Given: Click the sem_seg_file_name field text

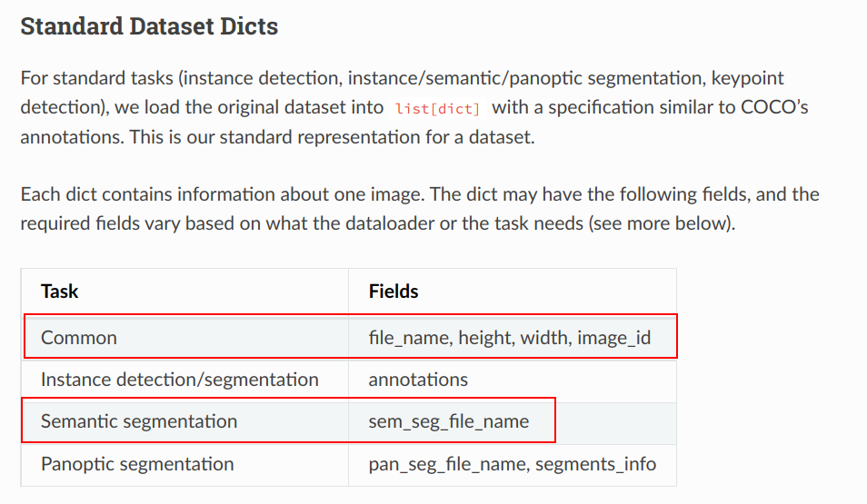Looking at the screenshot, I should click(x=449, y=421).
